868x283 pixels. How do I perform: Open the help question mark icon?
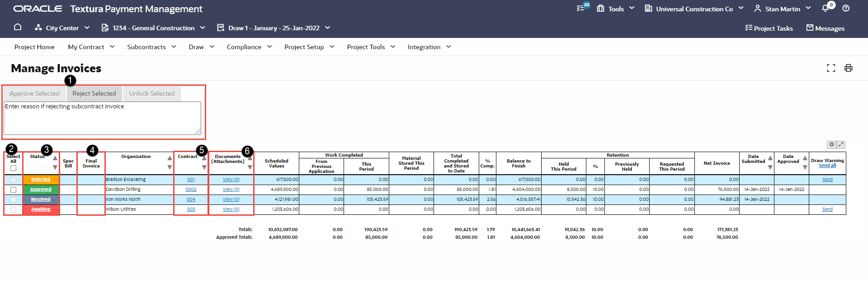tap(846, 8)
